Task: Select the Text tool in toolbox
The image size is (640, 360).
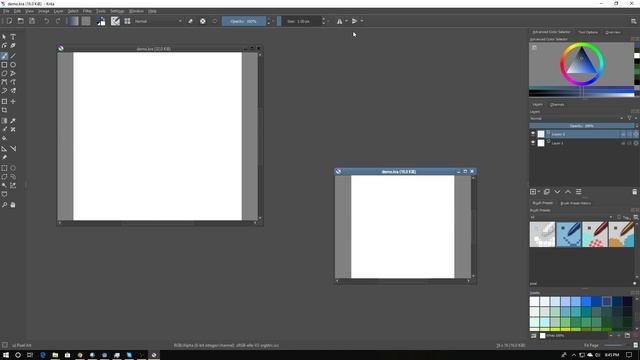Action: coord(13,37)
